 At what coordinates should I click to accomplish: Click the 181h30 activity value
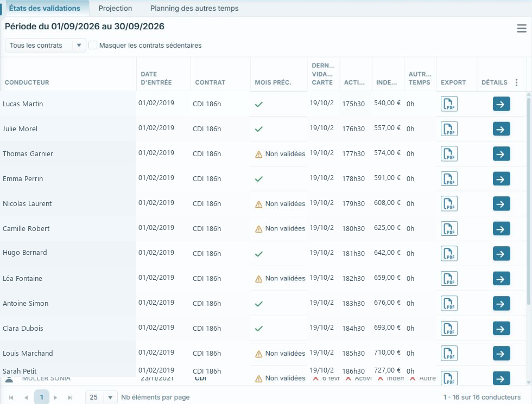pyautogui.click(x=353, y=254)
